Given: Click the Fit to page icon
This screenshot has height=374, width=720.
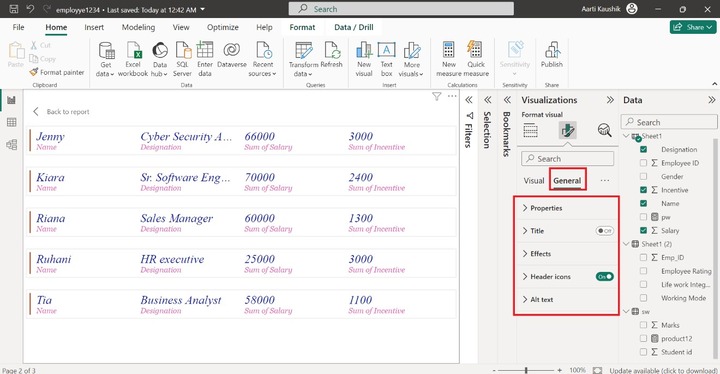Looking at the screenshot, I should 597,370.
